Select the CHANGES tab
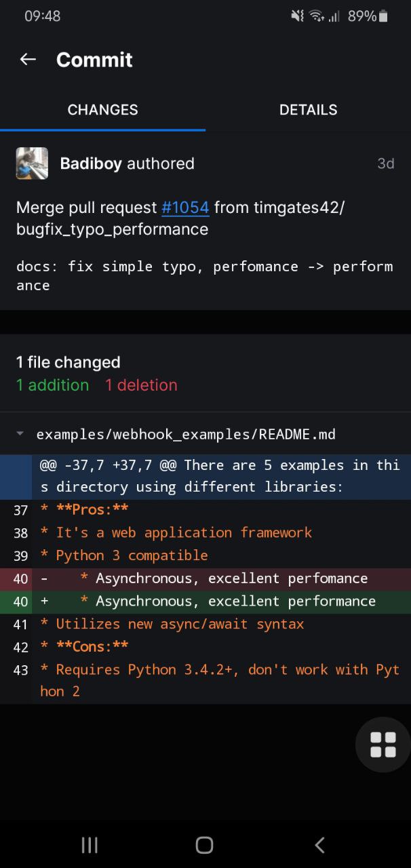Screen dimensions: 411x868 point(102,110)
